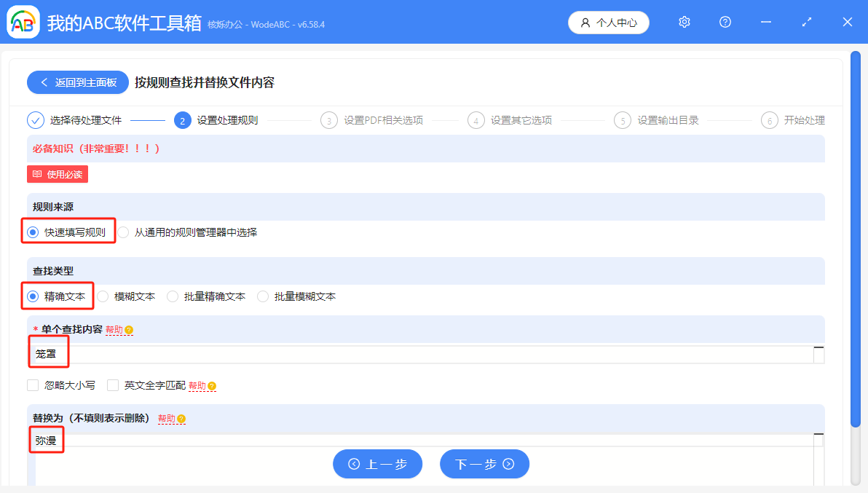Click 返回到主面板 back button

78,82
